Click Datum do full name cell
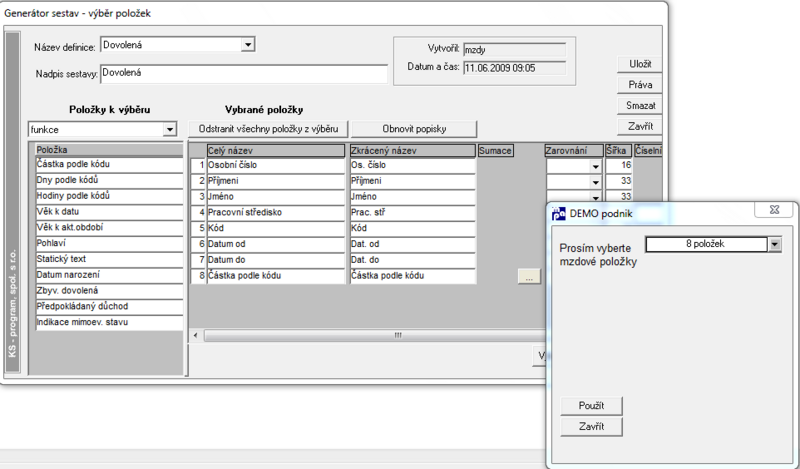Screen dimensions: 800x469 pyautogui.click(x=276, y=260)
